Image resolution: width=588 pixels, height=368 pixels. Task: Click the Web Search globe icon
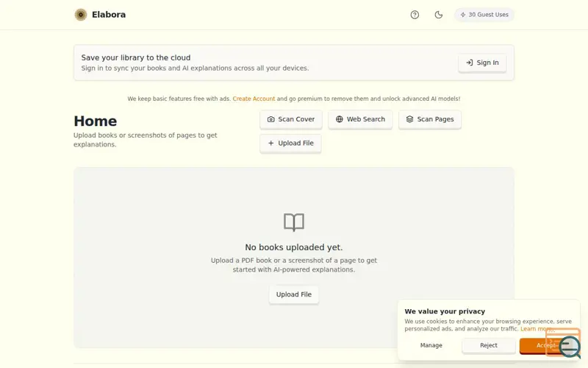[x=340, y=119]
